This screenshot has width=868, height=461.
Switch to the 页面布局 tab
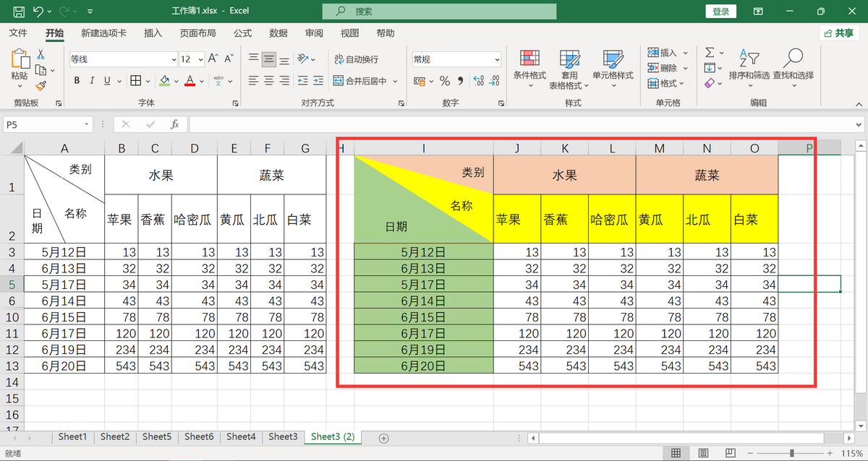point(198,33)
